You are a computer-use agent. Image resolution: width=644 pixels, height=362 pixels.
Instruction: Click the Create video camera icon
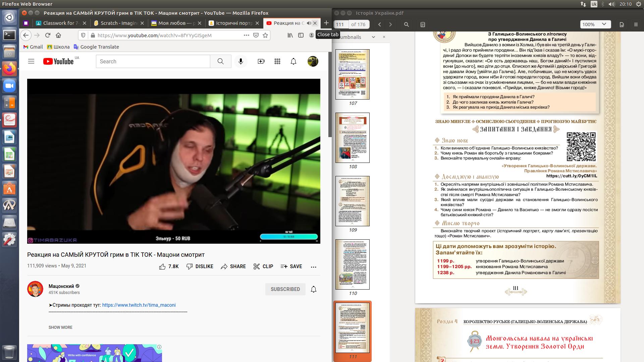pyautogui.click(x=261, y=61)
